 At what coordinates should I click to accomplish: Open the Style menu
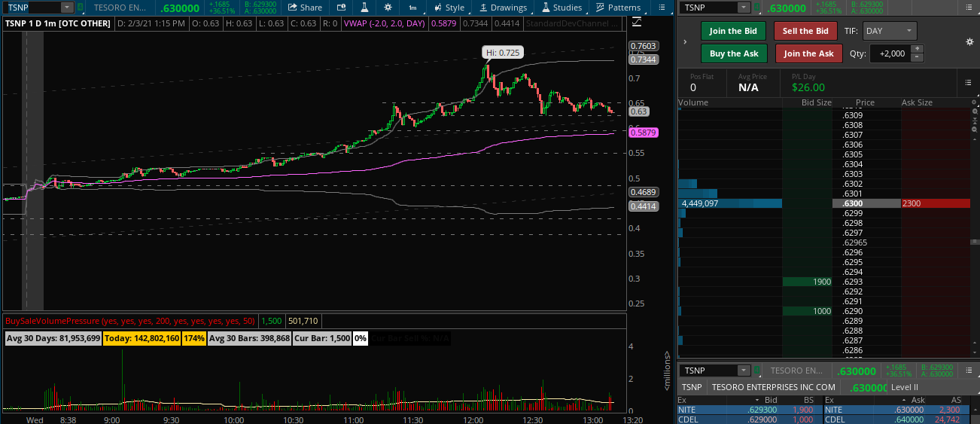(450, 8)
